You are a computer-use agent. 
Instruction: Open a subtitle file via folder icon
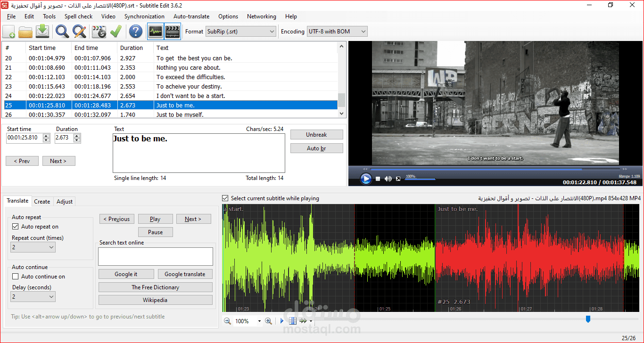pos(25,32)
